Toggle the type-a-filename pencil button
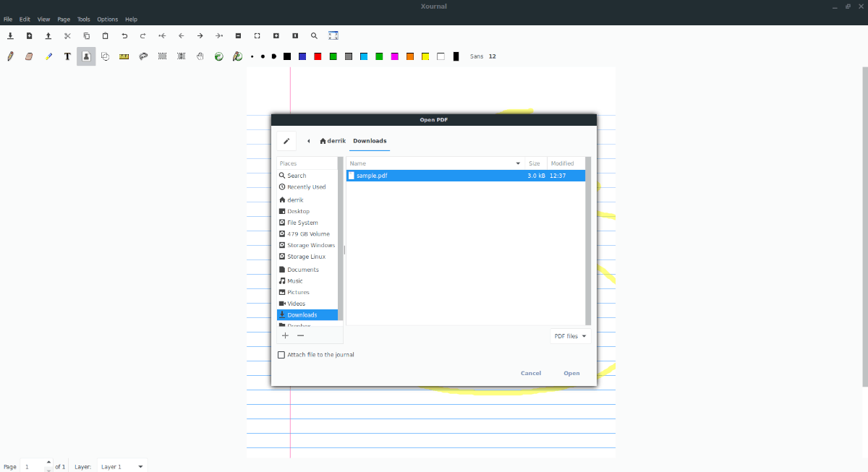 point(286,141)
